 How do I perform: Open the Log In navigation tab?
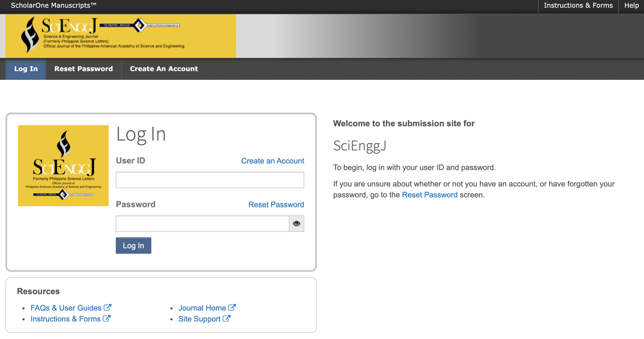pyautogui.click(x=26, y=69)
